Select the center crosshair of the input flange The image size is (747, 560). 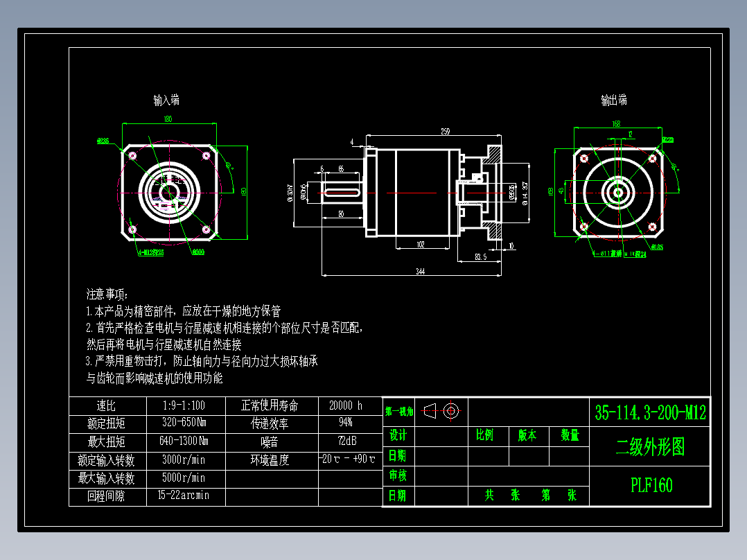point(168,192)
